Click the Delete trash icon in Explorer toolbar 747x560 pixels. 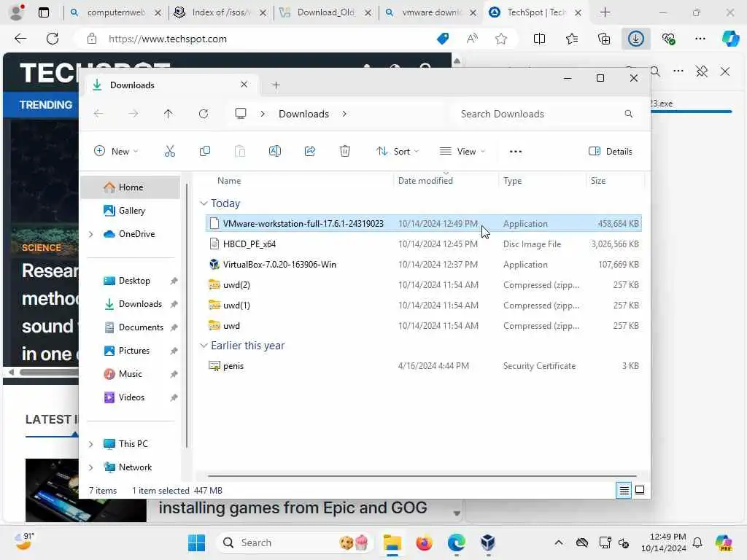pyautogui.click(x=345, y=152)
